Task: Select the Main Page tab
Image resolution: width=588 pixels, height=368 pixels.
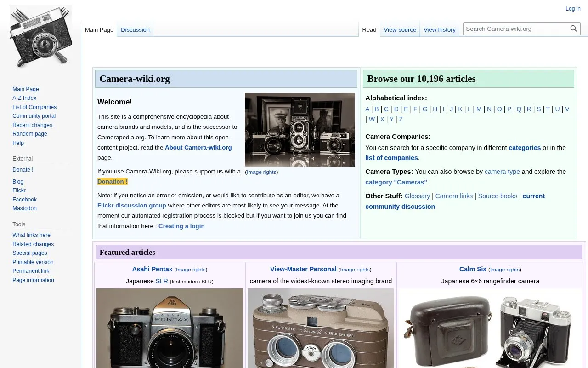Action: point(99,30)
